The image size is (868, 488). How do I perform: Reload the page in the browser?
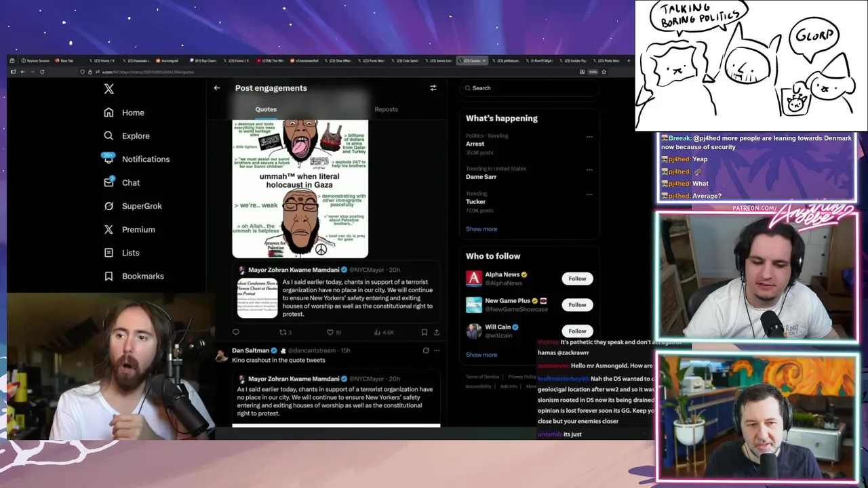point(42,72)
